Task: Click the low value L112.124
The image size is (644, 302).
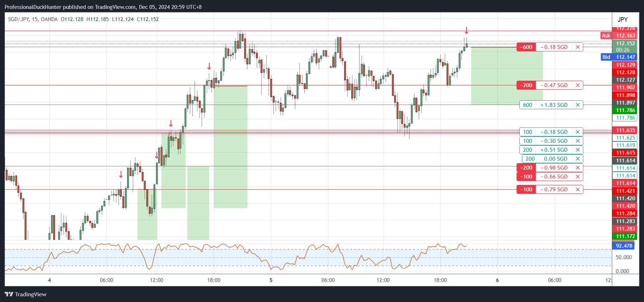Action: tap(123, 19)
